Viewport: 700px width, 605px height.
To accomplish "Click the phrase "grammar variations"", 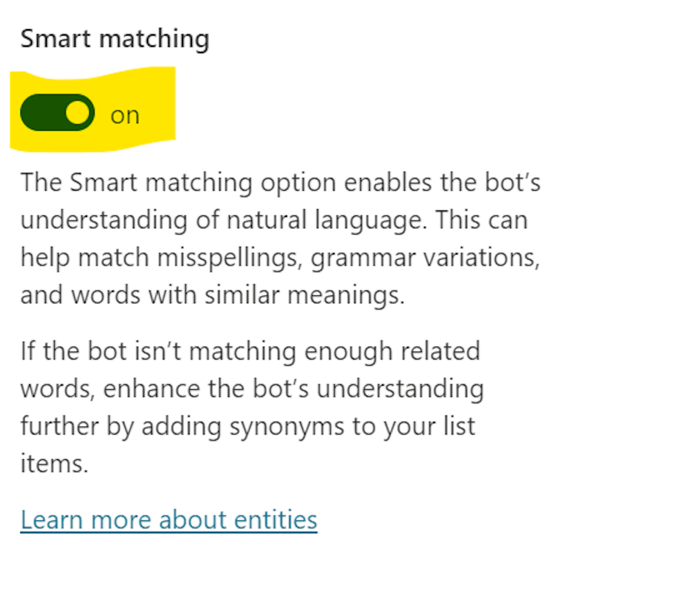I will click(425, 257).
